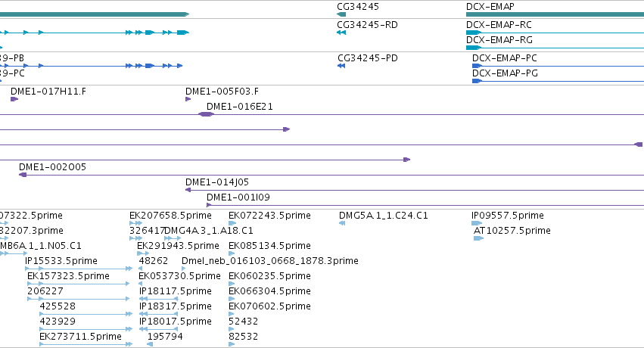Viewport: 644px width, 348px height.
Task: Select the EK273711.5prime EST label
Action: (x=80, y=337)
